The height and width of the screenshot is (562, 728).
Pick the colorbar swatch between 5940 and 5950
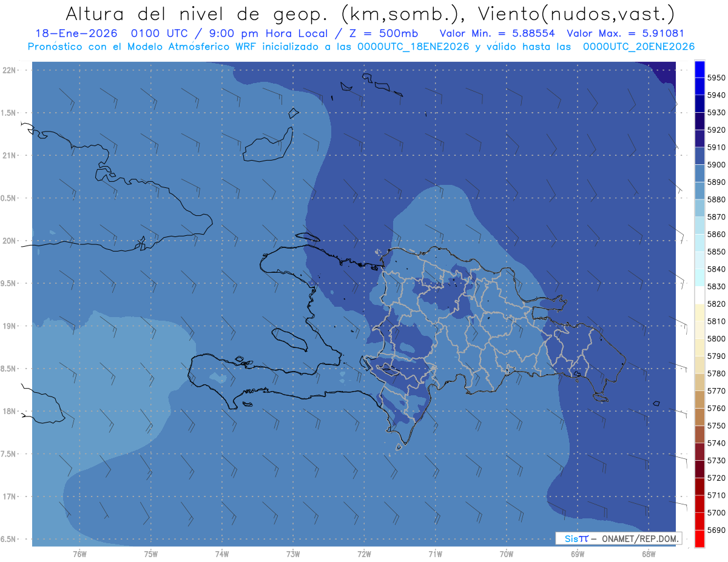tap(699, 87)
